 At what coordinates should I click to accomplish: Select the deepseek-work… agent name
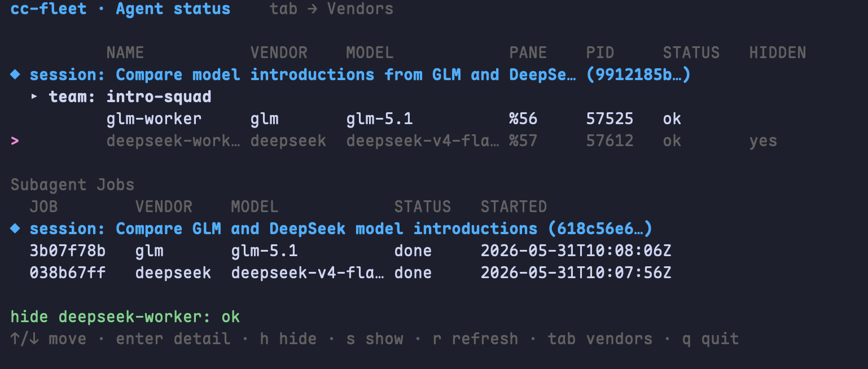point(173,140)
